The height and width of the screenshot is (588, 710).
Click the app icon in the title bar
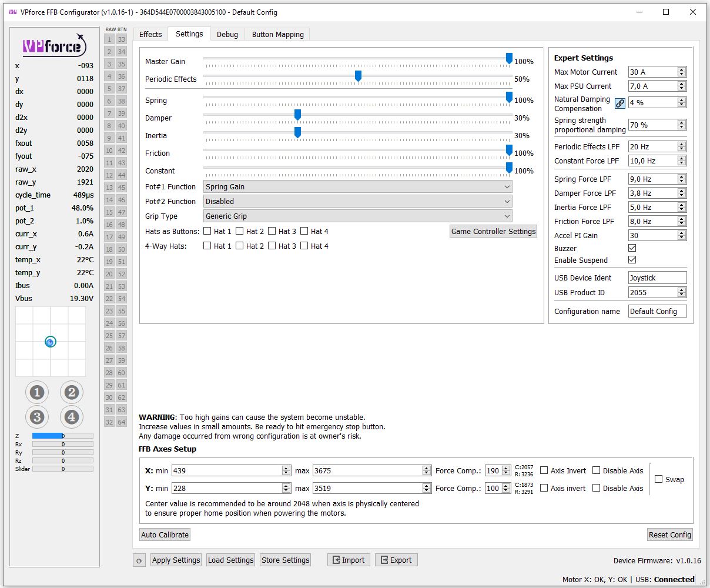click(13, 12)
